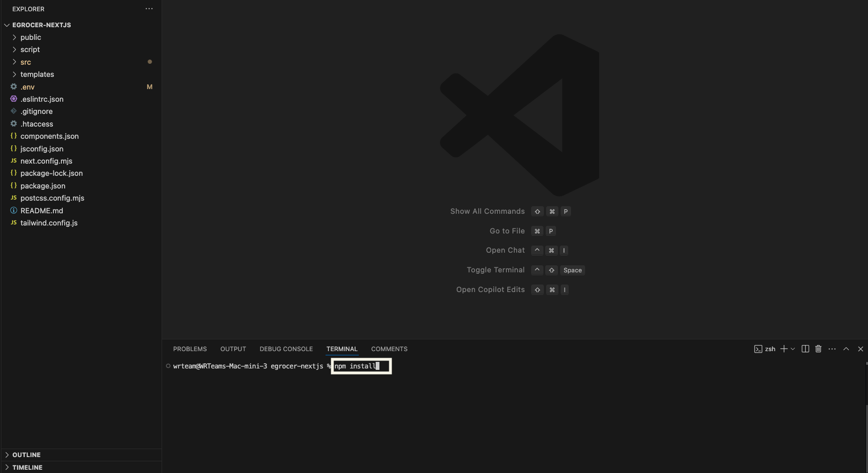
Task: Close the terminal panel
Action: pyautogui.click(x=861, y=349)
